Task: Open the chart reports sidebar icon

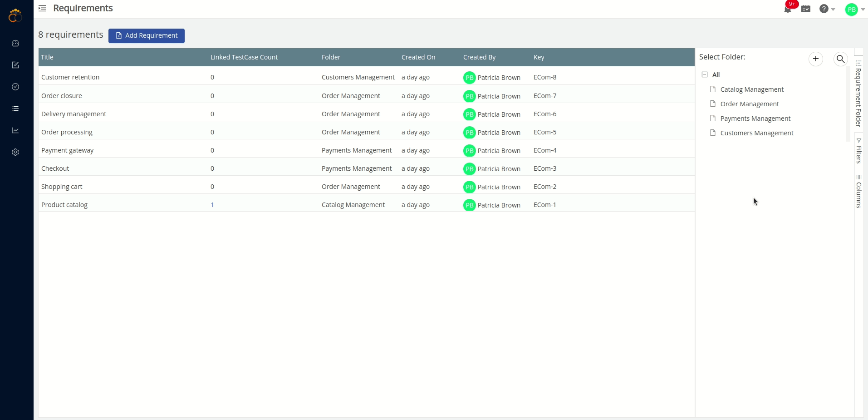Action: [x=15, y=130]
